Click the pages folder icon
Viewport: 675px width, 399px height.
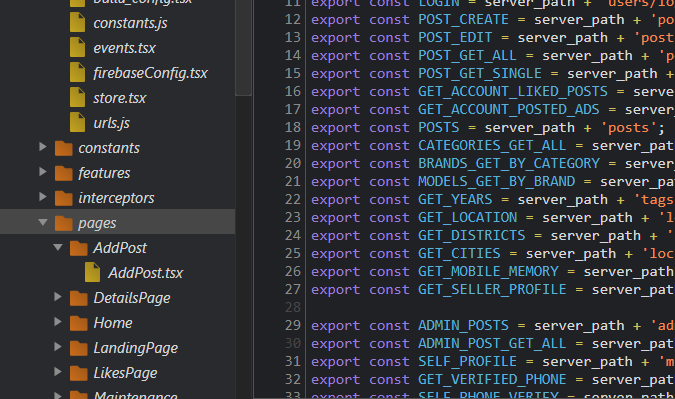coord(64,223)
